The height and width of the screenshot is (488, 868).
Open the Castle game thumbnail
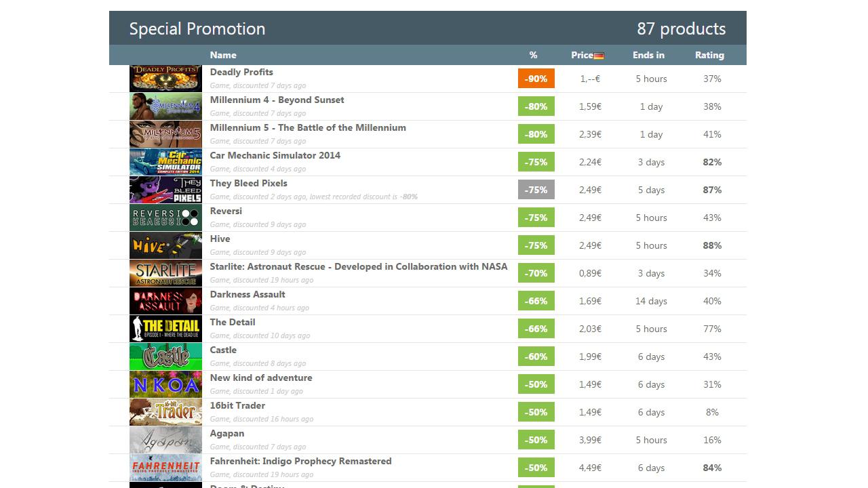pyautogui.click(x=165, y=357)
